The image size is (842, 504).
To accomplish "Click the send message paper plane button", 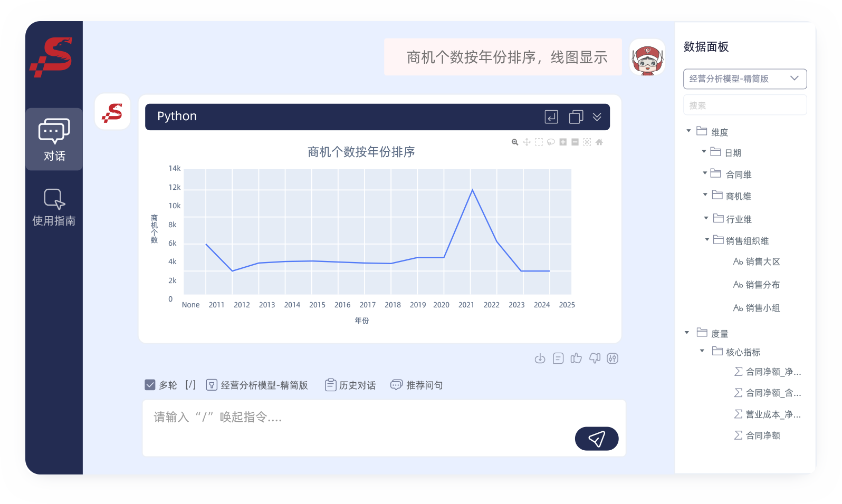I will click(x=596, y=439).
